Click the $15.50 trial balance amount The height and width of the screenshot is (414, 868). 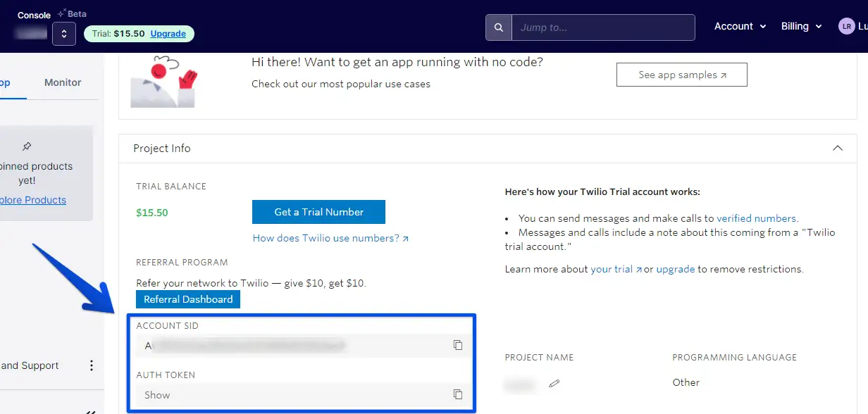[x=152, y=212]
